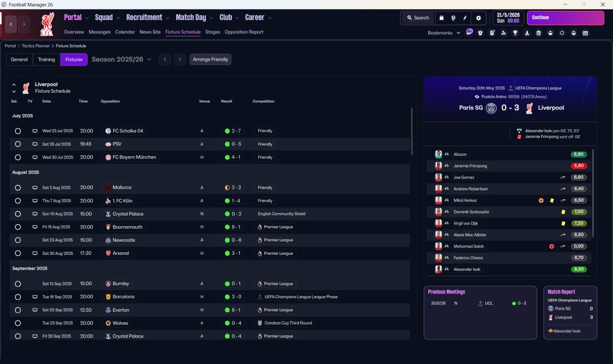Switch to the General tab
This screenshot has height=364, width=613.
click(x=19, y=59)
